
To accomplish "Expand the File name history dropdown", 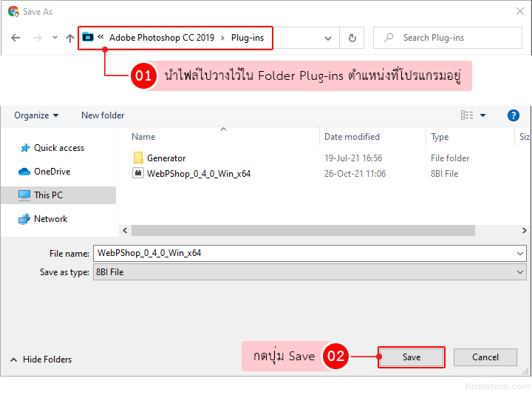I will [520, 253].
